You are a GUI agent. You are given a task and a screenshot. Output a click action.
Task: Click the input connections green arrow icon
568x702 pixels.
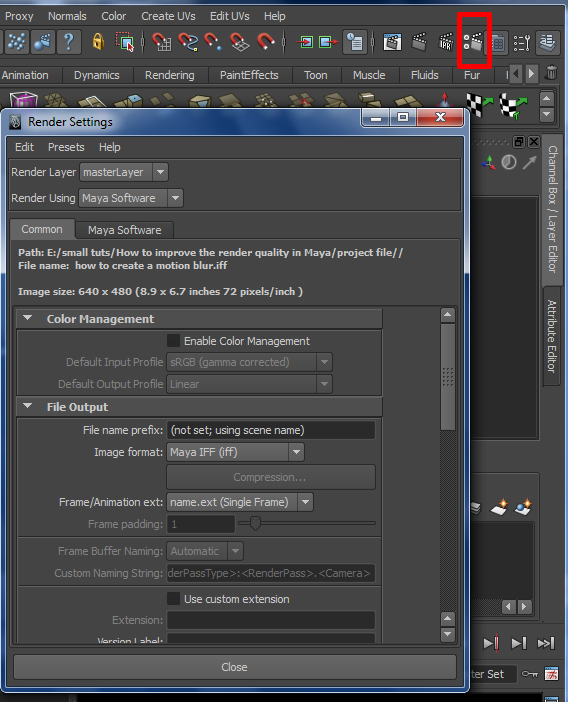tap(305, 43)
